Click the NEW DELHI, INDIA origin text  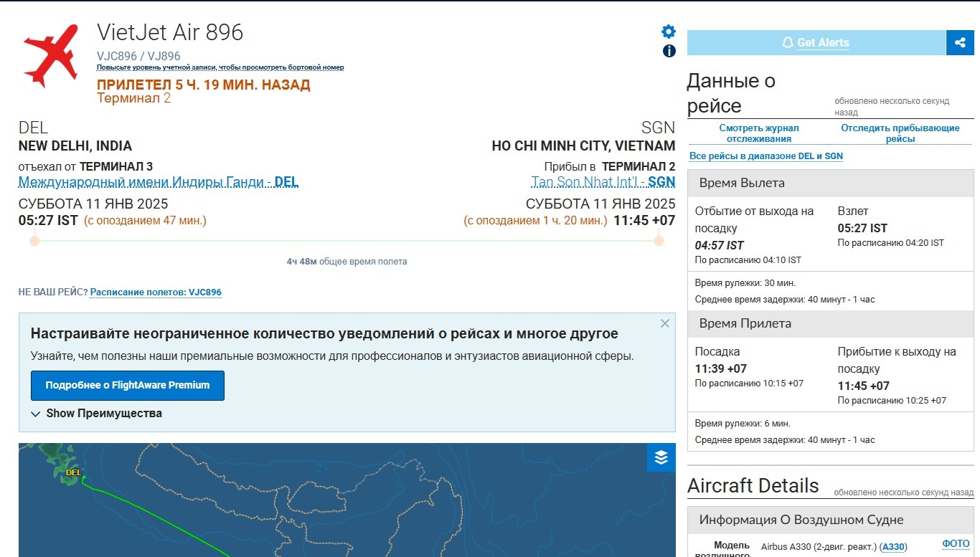point(75,146)
